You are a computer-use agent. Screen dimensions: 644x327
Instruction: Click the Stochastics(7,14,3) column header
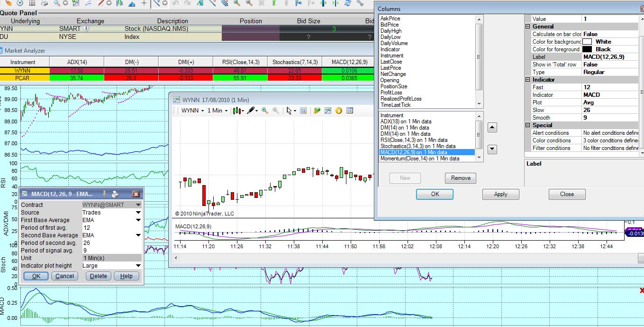pos(295,62)
